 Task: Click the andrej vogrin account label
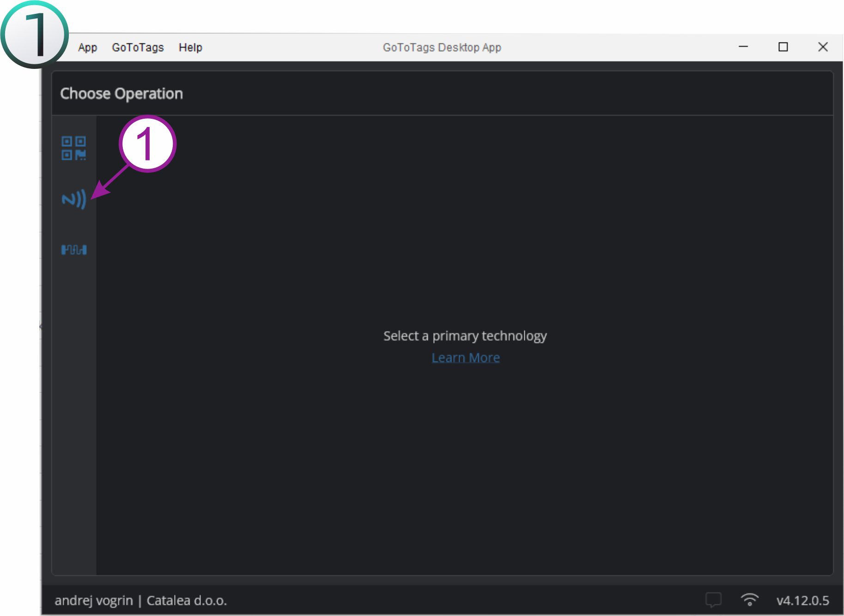click(94, 600)
